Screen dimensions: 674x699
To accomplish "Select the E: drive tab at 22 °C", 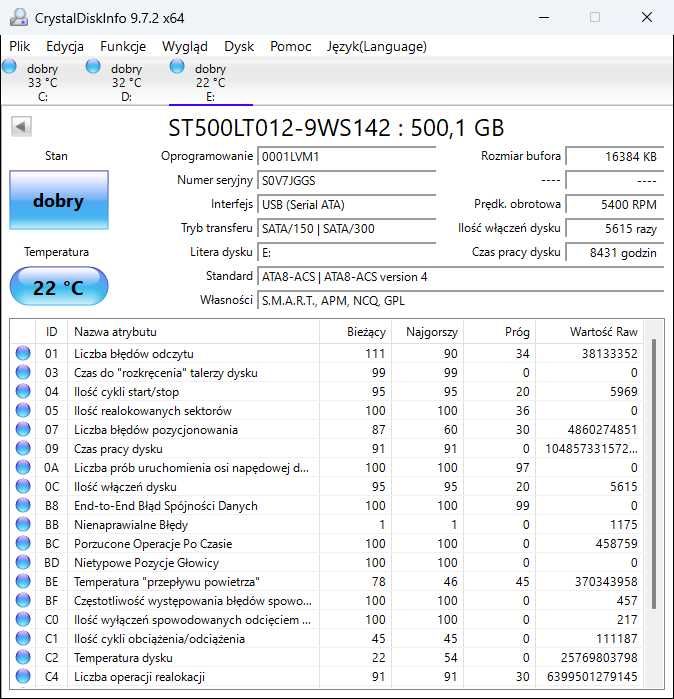I will (210, 82).
